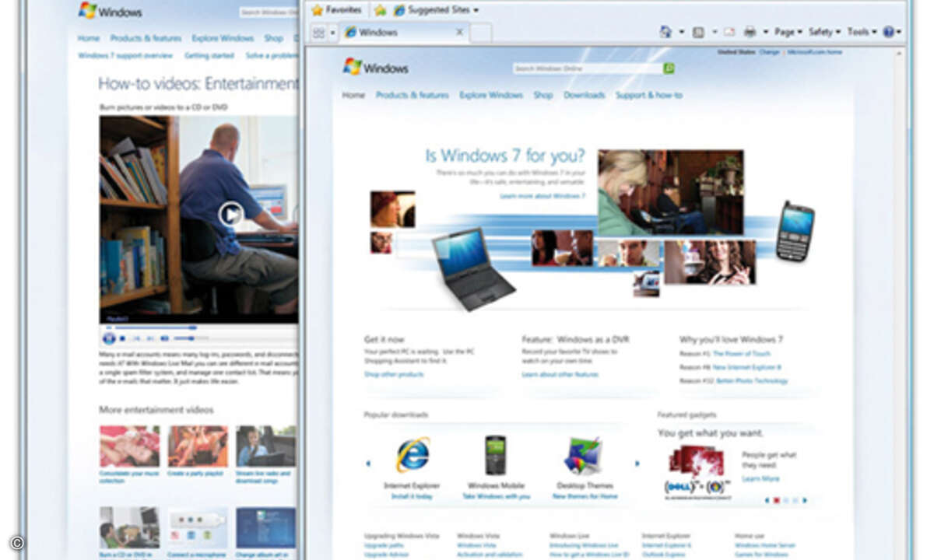Click the Print icon in the command bar
Viewport: 934px width, 560px height.
coord(750,32)
